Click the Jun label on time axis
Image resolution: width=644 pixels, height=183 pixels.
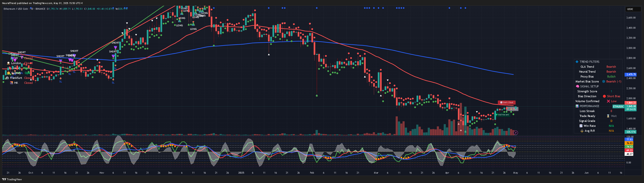586,173
